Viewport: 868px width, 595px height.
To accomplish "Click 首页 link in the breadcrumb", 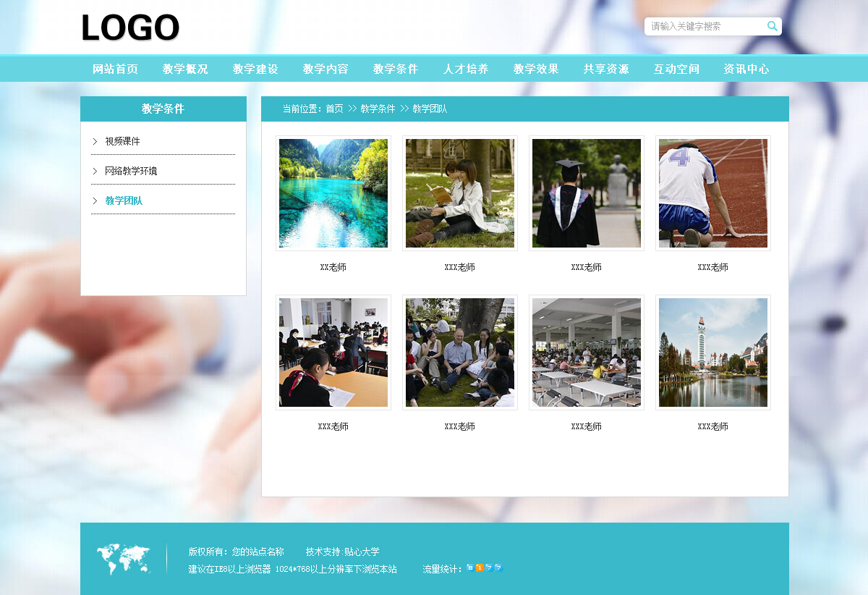I will (334, 109).
